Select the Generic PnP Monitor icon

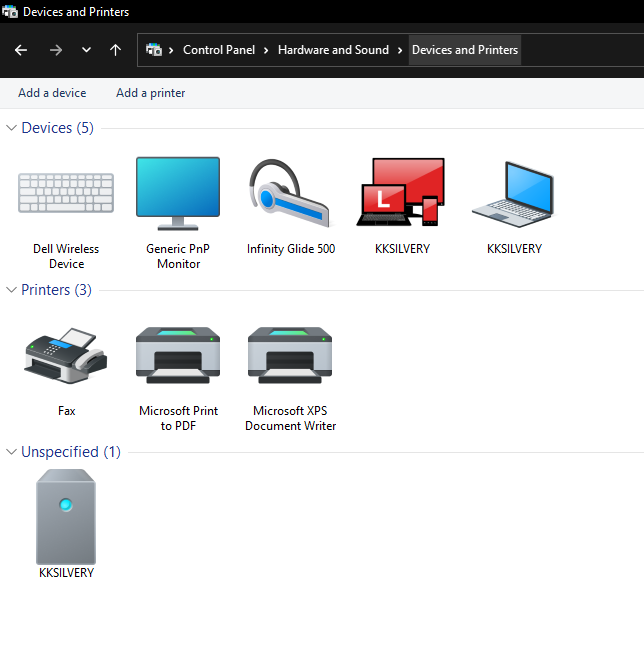[178, 193]
